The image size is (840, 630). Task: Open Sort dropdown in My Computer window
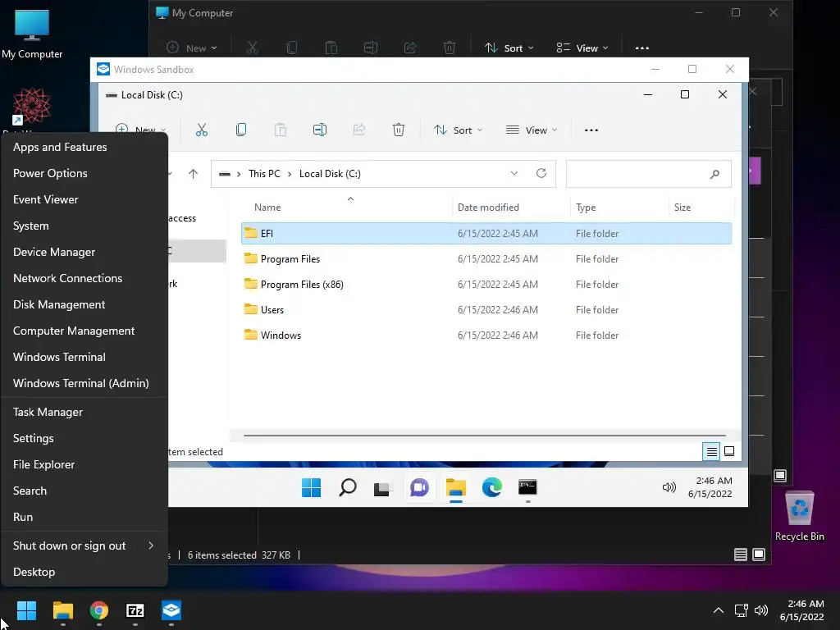point(509,48)
